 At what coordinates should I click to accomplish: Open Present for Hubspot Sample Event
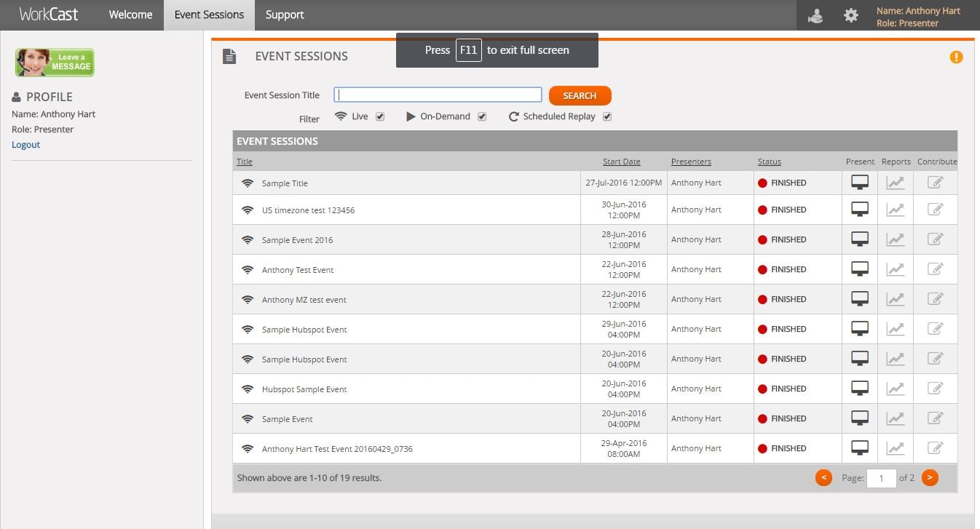[860, 389]
